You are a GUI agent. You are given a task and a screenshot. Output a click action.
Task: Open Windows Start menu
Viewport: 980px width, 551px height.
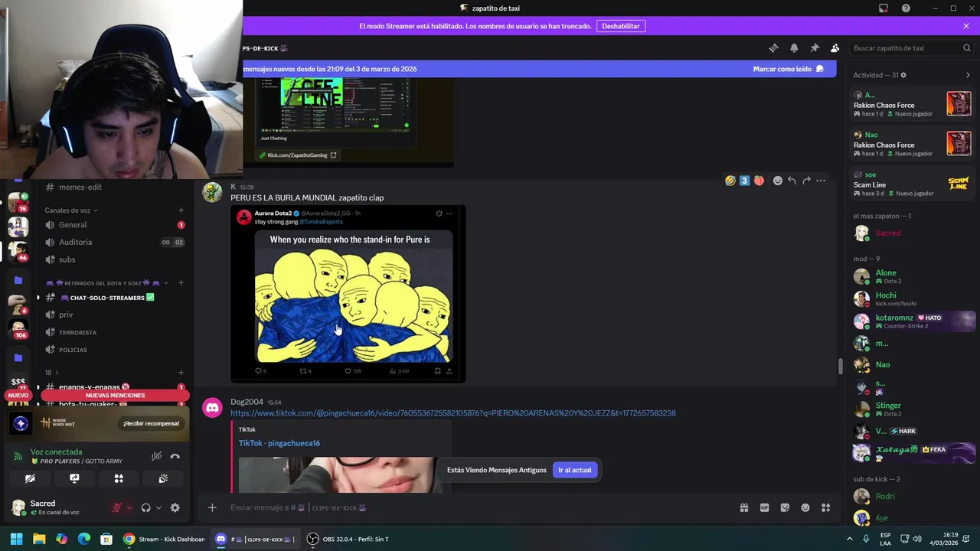click(x=16, y=539)
